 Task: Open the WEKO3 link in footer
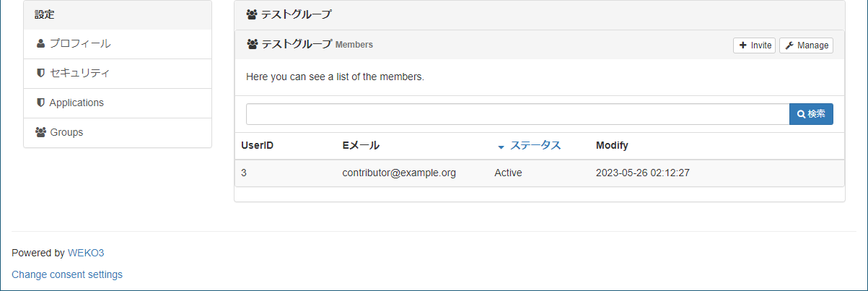pos(86,253)
